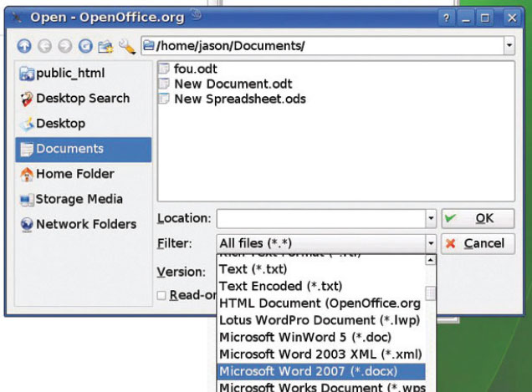Select the file New Spreadsheet.ods
Screen dimensions: 532x392
[x=239, y=99]
